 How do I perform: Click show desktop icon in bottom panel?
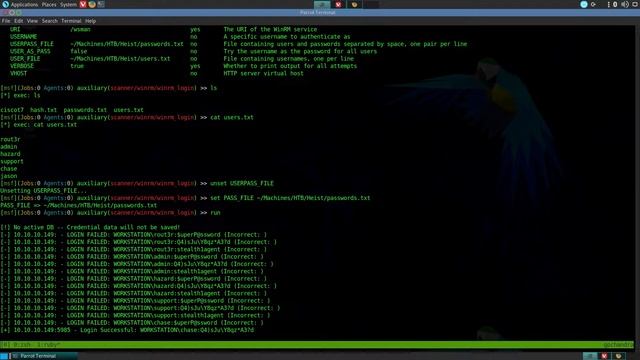click(x=4, y=356)
